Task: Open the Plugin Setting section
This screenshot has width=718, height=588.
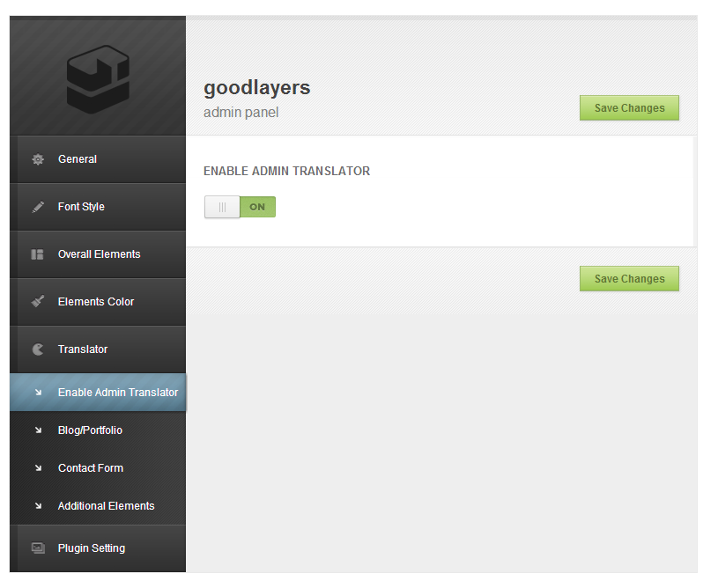Action: [x=98, y=548]
